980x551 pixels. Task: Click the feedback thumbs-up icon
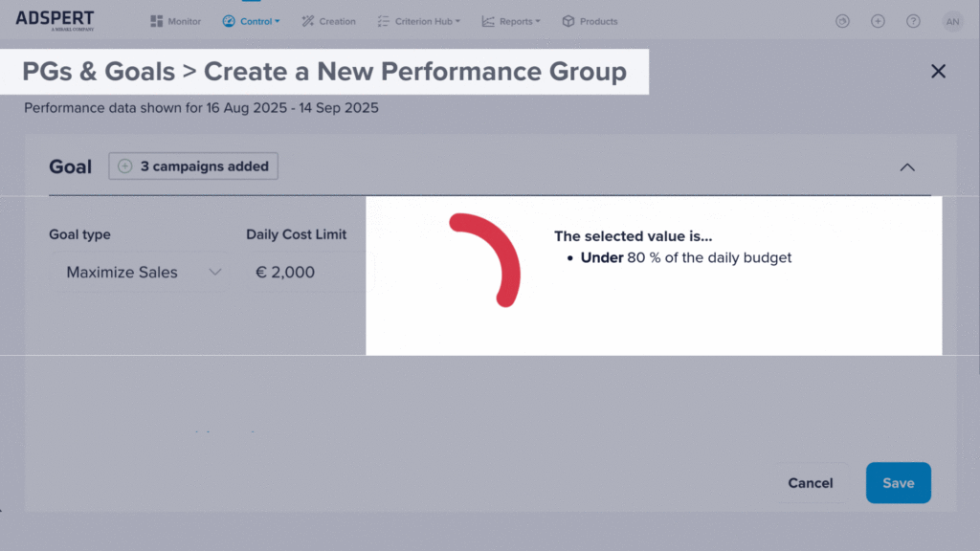(842, 20)
